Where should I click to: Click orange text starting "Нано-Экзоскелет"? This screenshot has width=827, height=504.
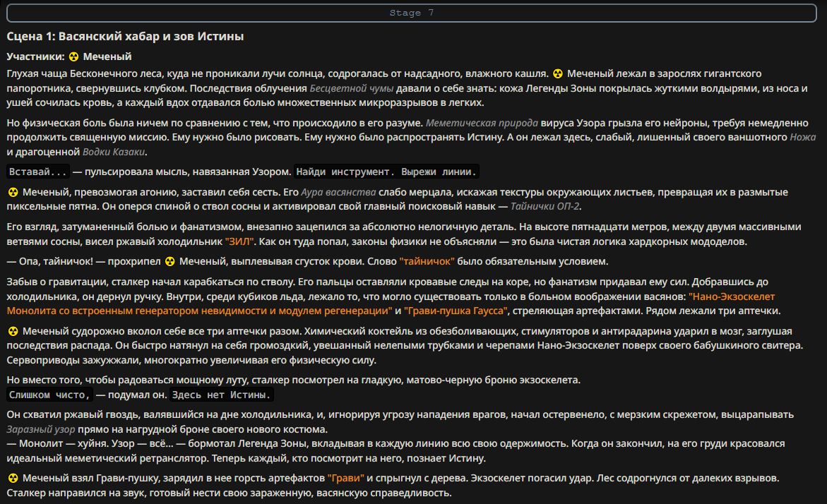[x=391, y=304]
